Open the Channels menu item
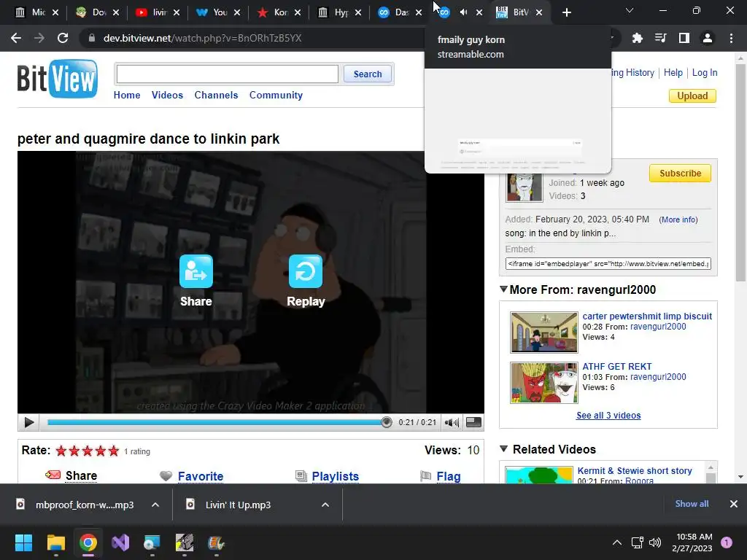Screen dimensions: 747x560 point(216,95)
